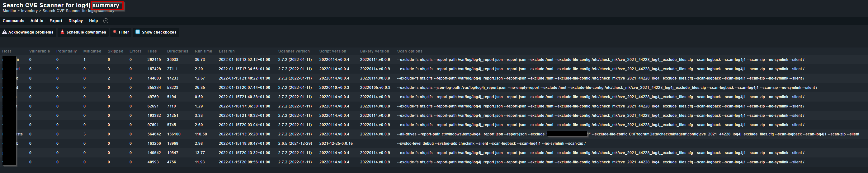Sort by the Host column header
The image size is (868, 173).
[7, 51]
